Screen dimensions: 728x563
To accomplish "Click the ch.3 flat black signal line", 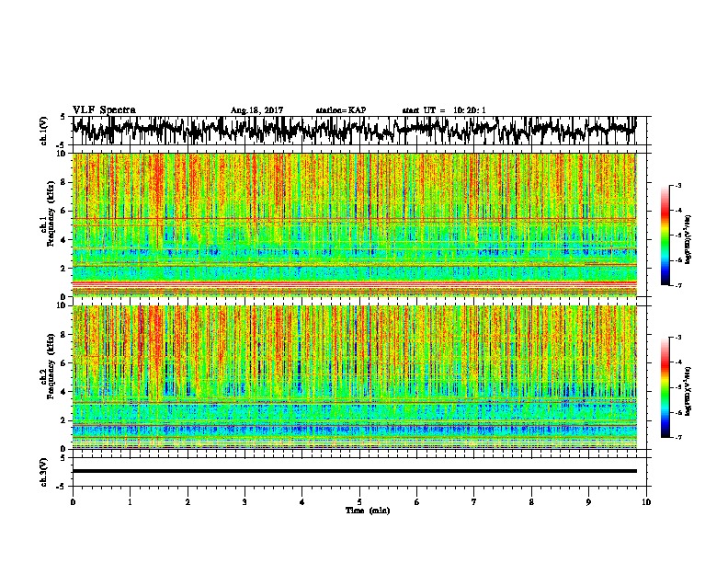I will coord(354,471).
